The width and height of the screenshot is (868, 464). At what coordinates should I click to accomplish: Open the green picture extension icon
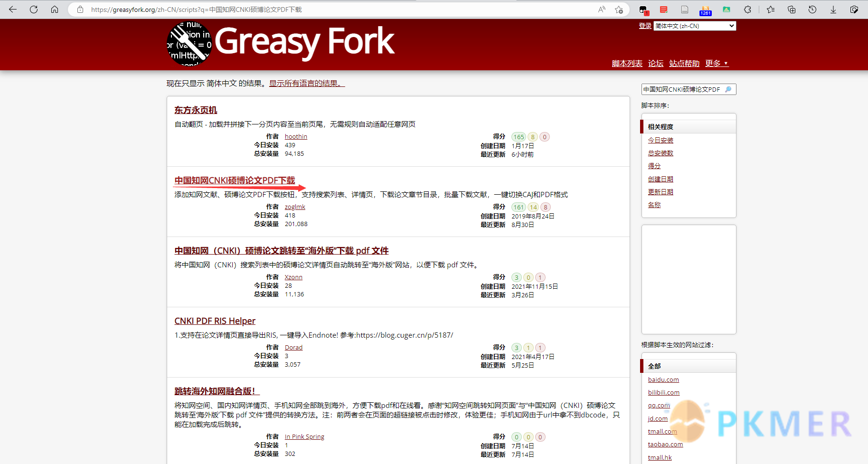pyautogui.click(x=726, y=9)
